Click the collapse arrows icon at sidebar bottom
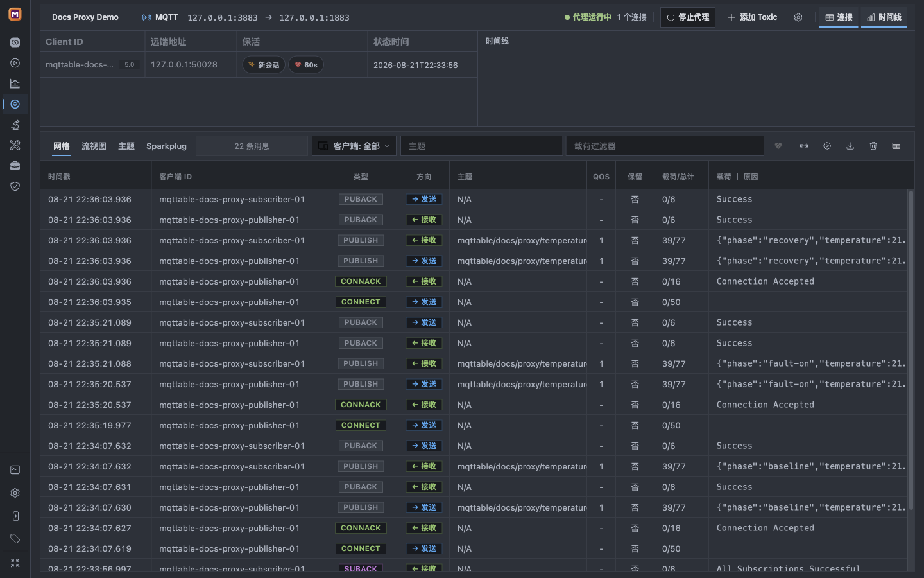Viewport: 924px width, 578px height. pos(15,563)
